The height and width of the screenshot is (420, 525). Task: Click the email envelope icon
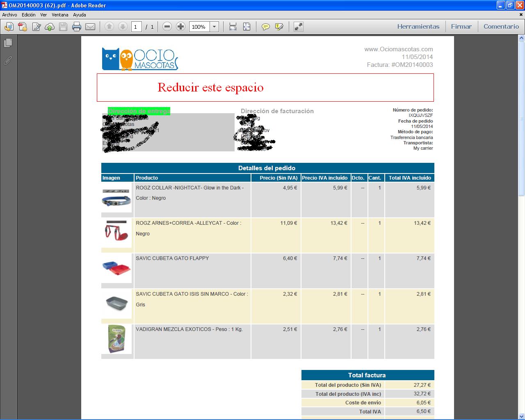(90, 27)
